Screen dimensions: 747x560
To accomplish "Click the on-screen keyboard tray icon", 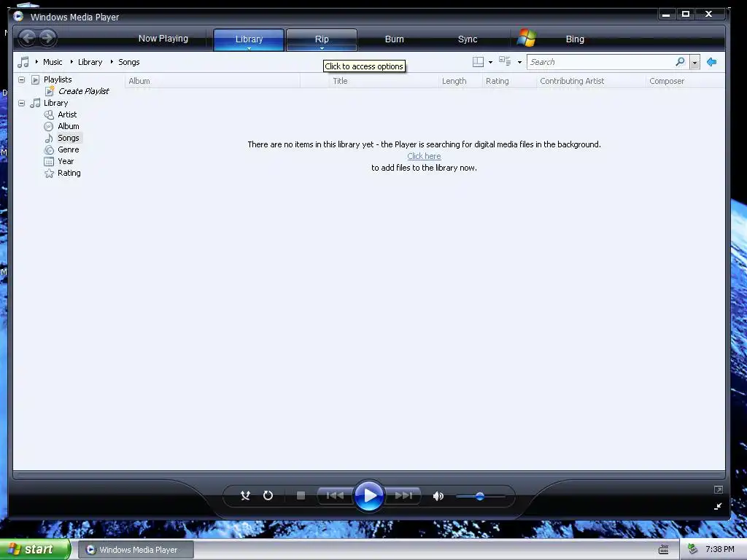I will point(663,550).
